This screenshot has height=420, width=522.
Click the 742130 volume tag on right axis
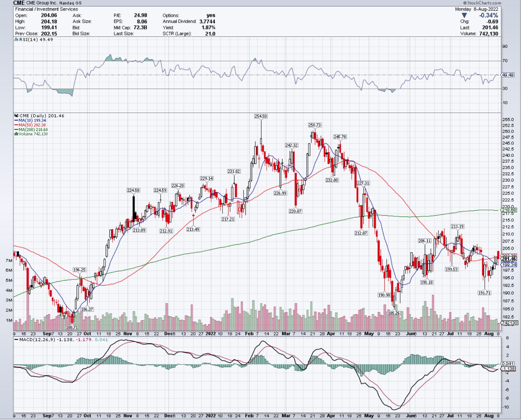point(509,323)
